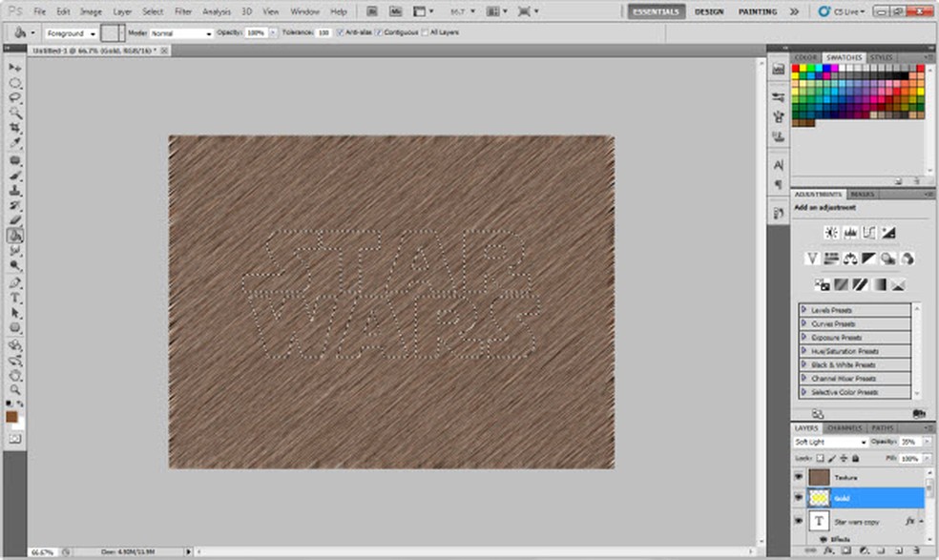
Task: Disable the Contiguous checkbox
Action: pyautogui.click(x=380, y=32)
